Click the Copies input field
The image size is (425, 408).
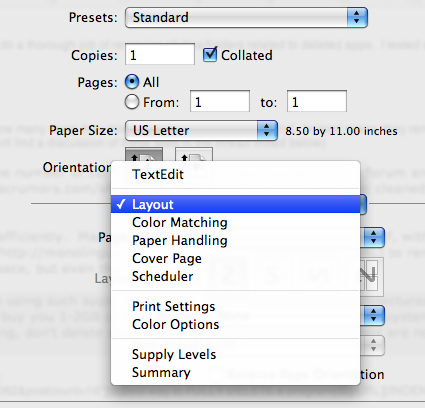click(160, 54)
